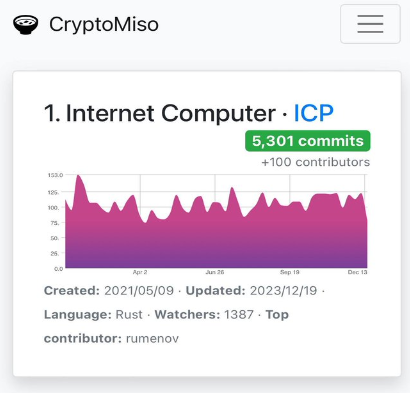Click the Language Rust text
The image size is (410, 393).
tap(129, 315)
